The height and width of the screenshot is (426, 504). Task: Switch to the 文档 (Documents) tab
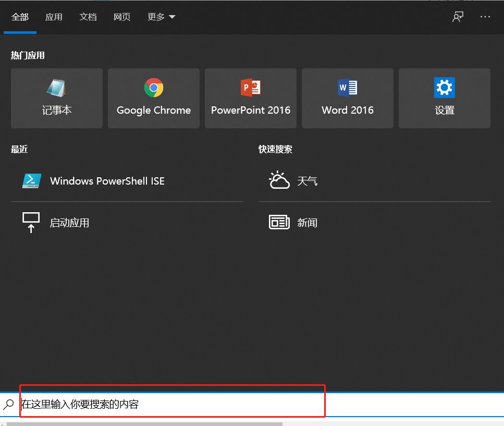[x=88, y=17]
